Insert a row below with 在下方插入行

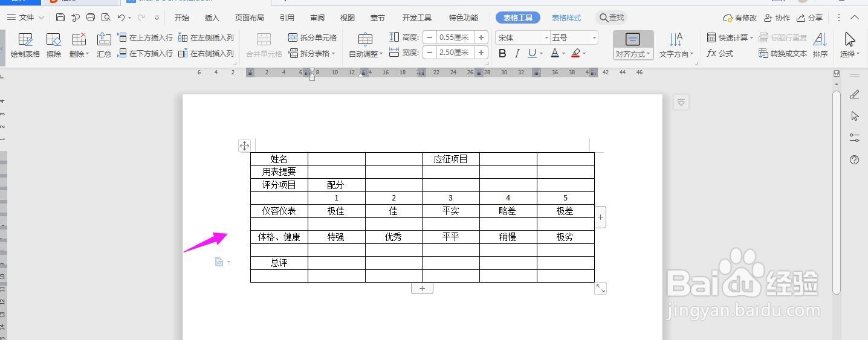[x=145, y=53]
